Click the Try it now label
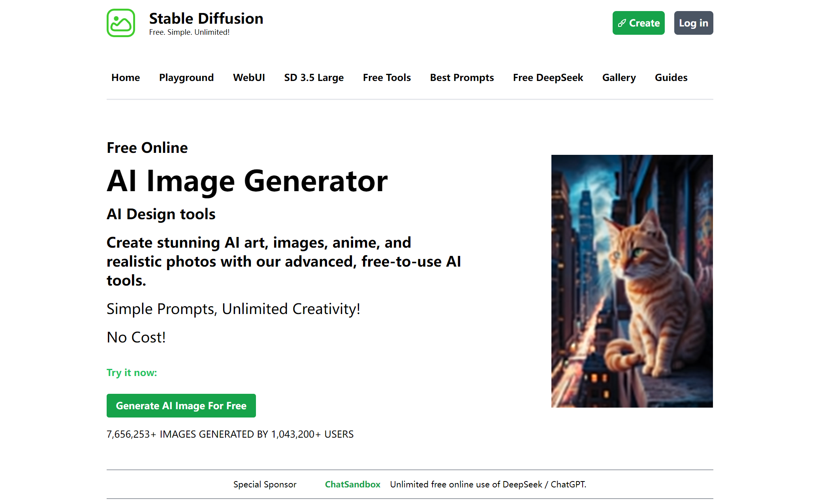Screen dimensions: 820x504 (132, 373)
